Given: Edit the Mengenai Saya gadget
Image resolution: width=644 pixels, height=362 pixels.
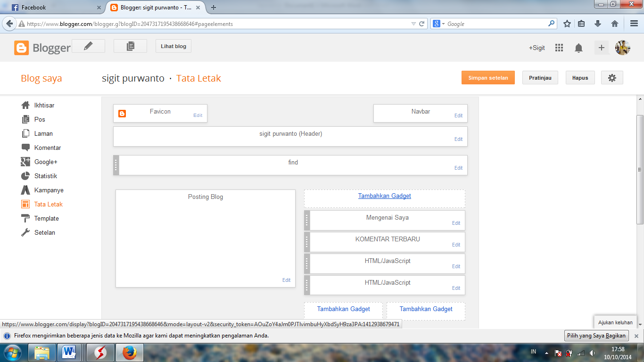Looking at the screenshot, I should point(456,223).
